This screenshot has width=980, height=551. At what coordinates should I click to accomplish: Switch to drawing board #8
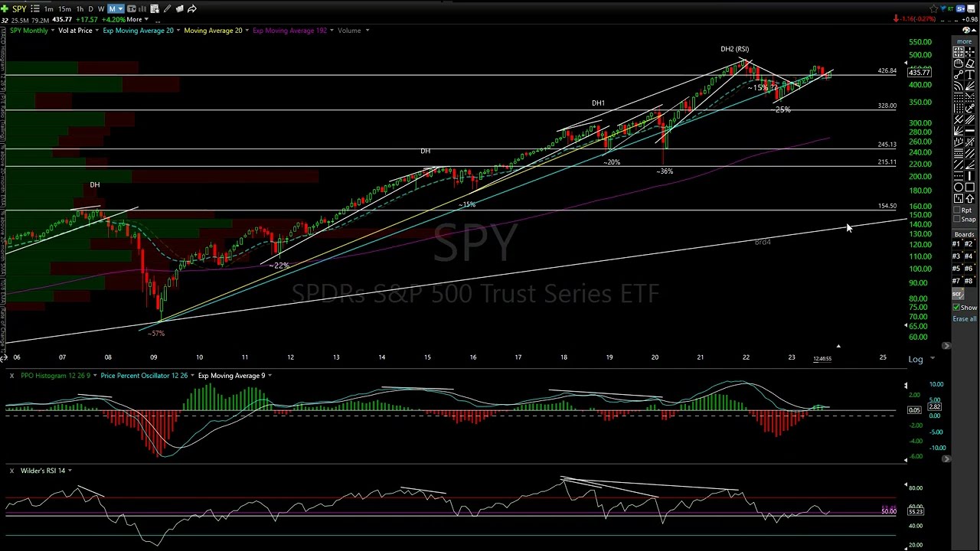click(x=969, y=281)
